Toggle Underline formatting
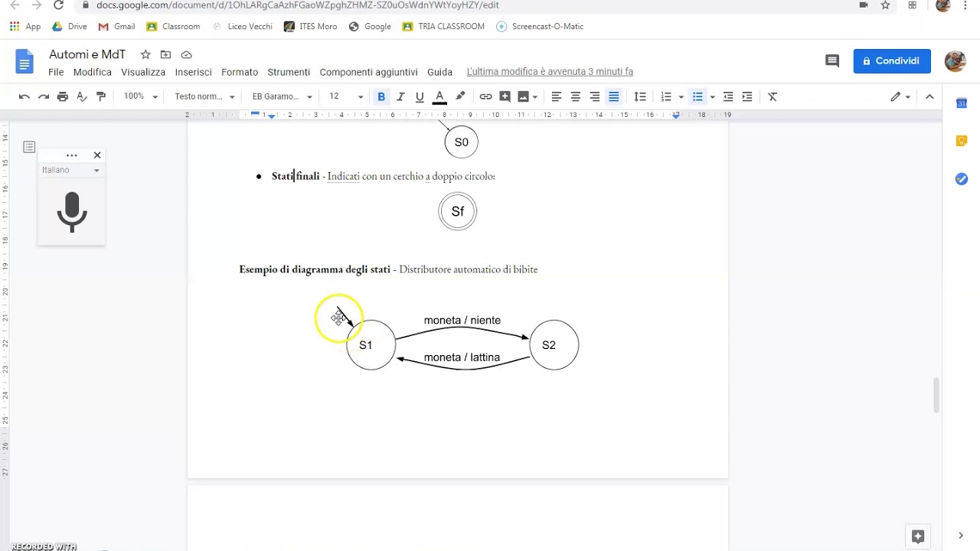 coord(420,96)
